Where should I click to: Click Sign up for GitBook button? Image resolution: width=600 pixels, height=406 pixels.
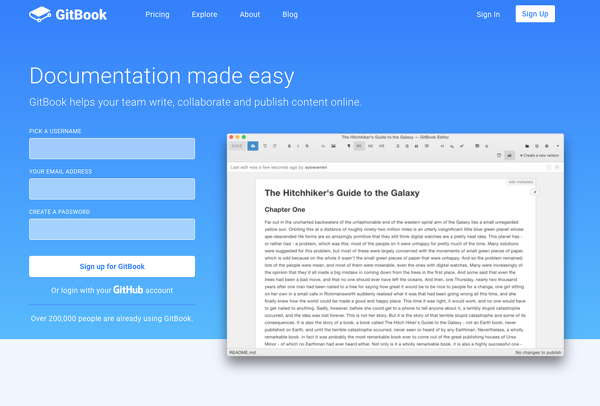point(112,266)
